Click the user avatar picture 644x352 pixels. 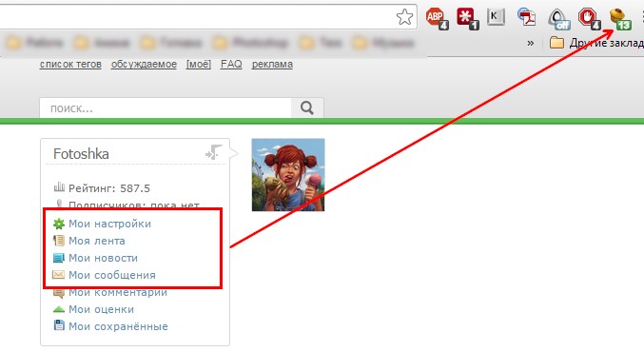point(288,175)
